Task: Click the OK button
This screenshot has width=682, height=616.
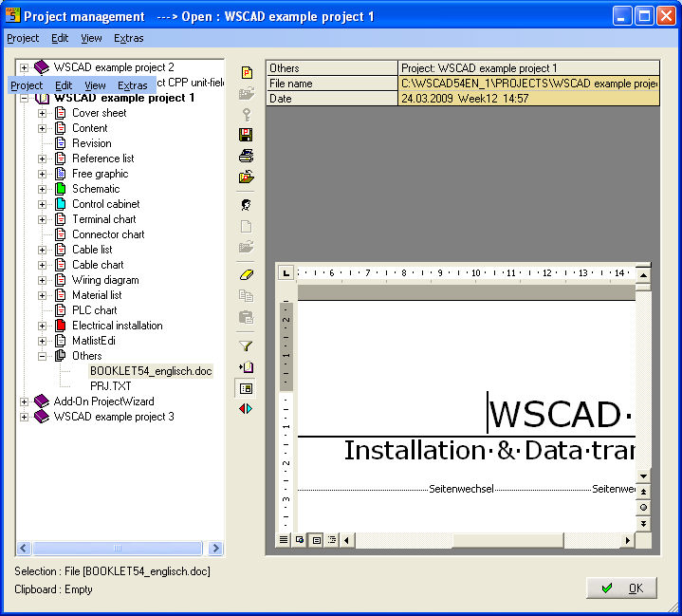Action: [621, 588]
